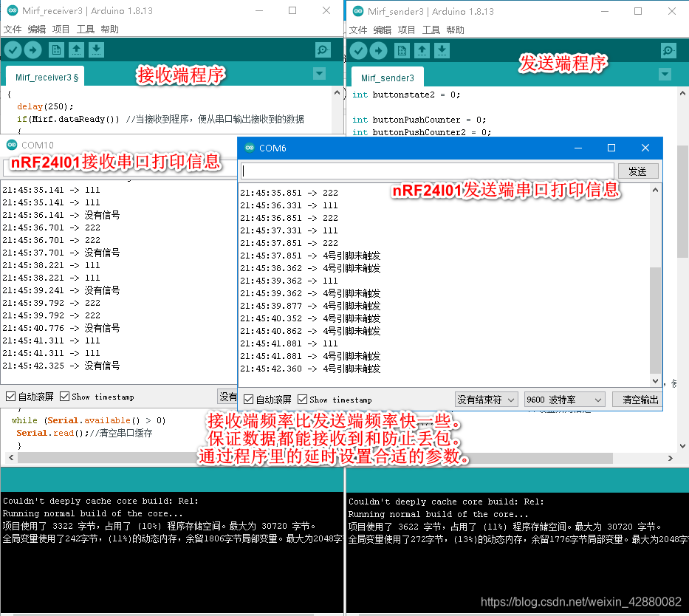Open 编辑 menu in Mirf_sender3 window
This screenshot has height=616, width=689.
point(382,30)
